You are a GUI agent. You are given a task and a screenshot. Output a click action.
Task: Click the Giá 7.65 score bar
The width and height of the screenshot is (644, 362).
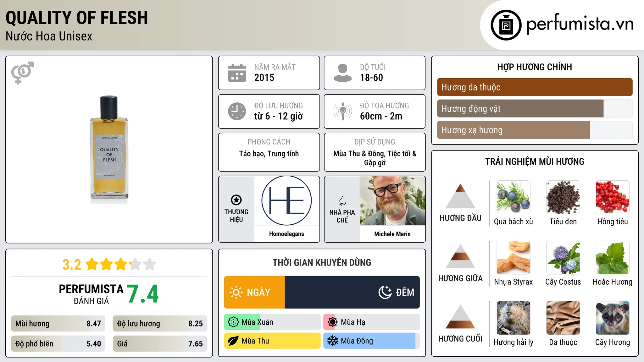click(x=160, y=344)
